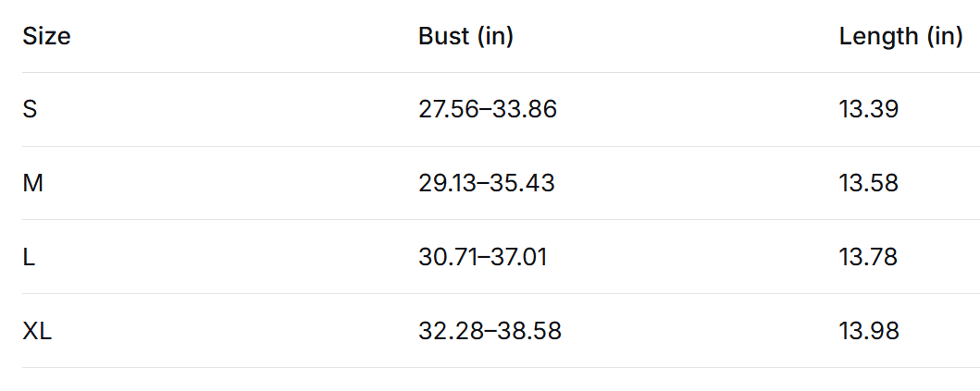
Task: Click the empty space in the M row
Action: tap(228, 183)
